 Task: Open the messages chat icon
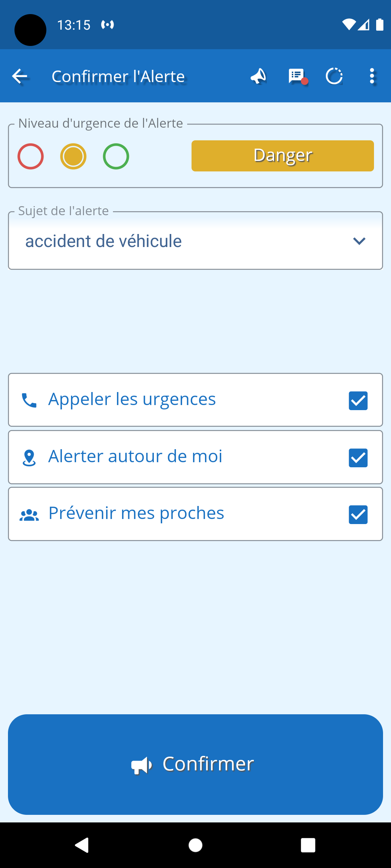(297, 76)
